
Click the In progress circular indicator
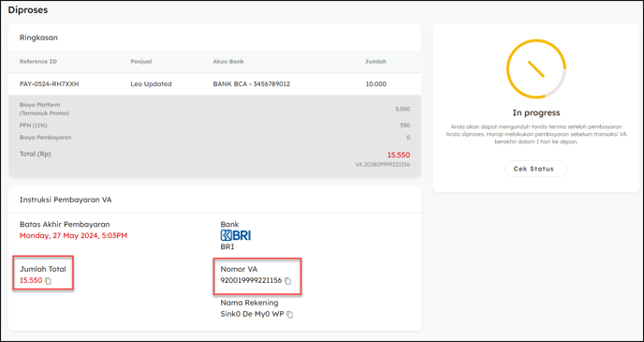(536, 69)
